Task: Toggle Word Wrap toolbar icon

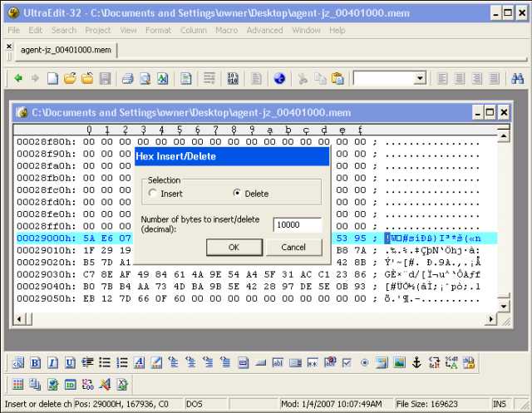Action: (x=209, y=79)
